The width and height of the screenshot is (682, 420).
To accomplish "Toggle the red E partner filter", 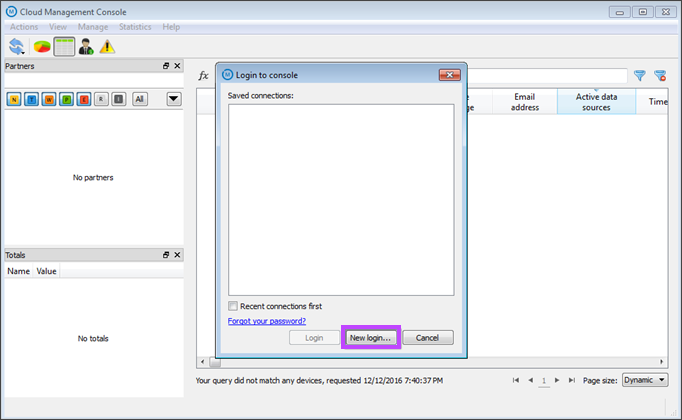I will [84, 100].
